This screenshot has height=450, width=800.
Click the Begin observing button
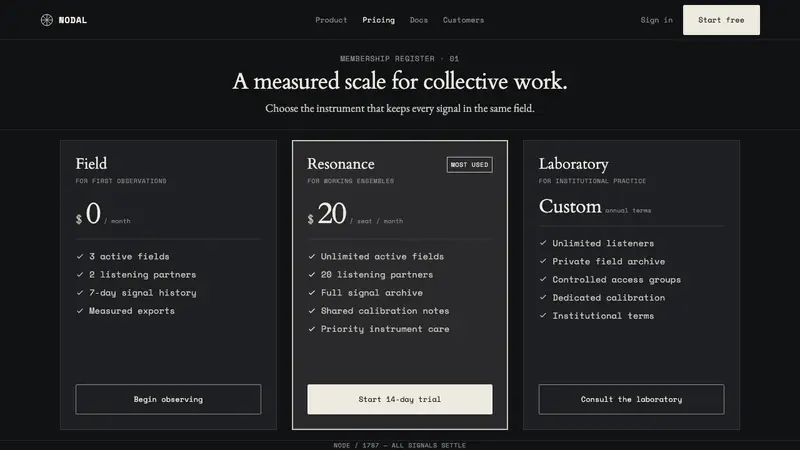pos(168,399)
